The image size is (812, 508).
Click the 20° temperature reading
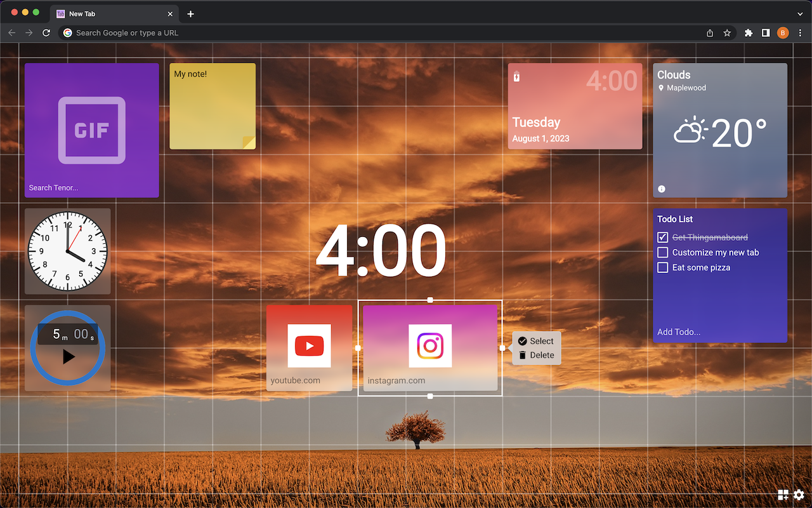click(739, 133)
